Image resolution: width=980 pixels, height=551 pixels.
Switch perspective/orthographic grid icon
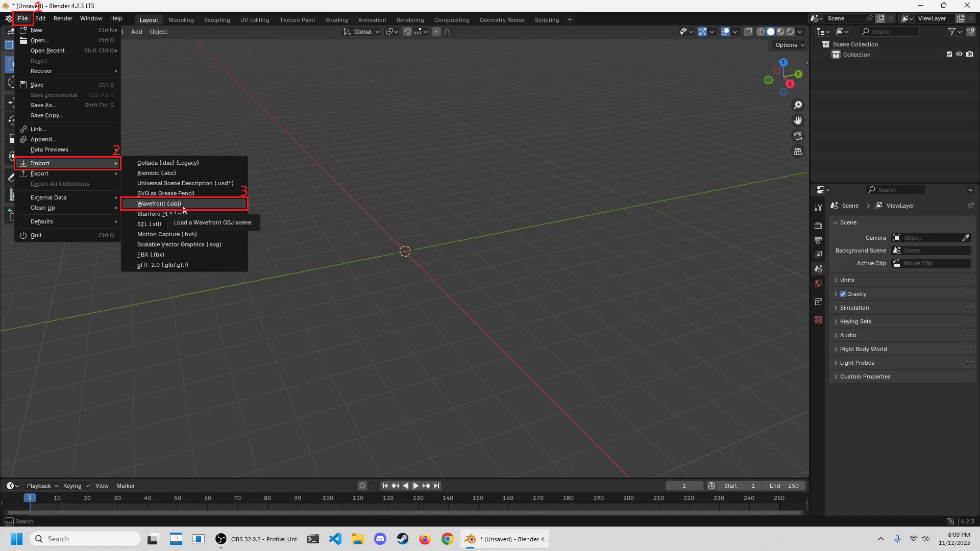798,152
